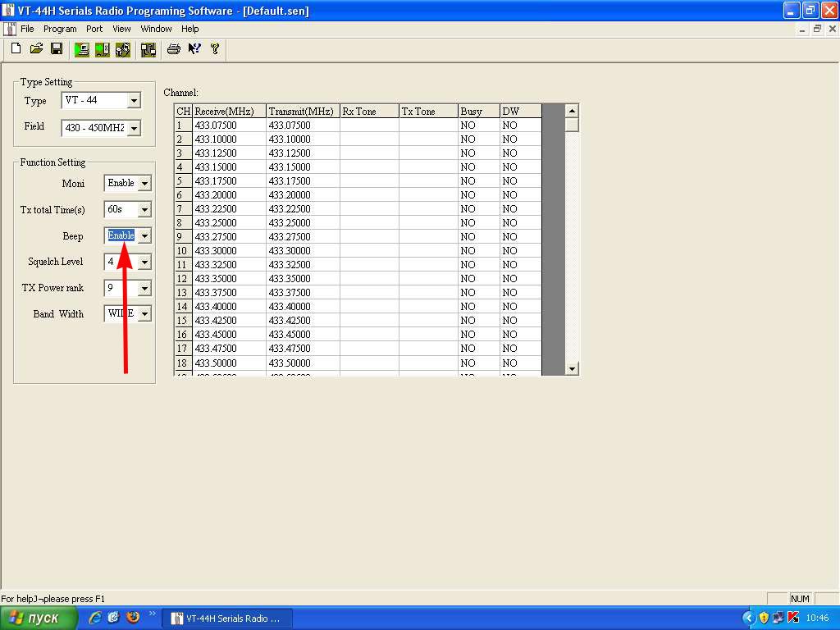
Task: Click the channel list scrollbar up arrow
Action: point(572,111)
